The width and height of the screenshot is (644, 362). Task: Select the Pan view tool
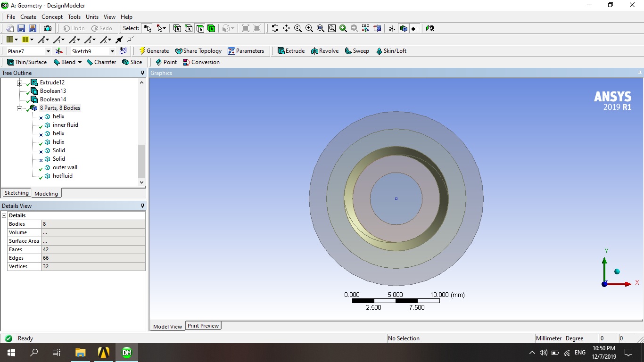point(286,28)
